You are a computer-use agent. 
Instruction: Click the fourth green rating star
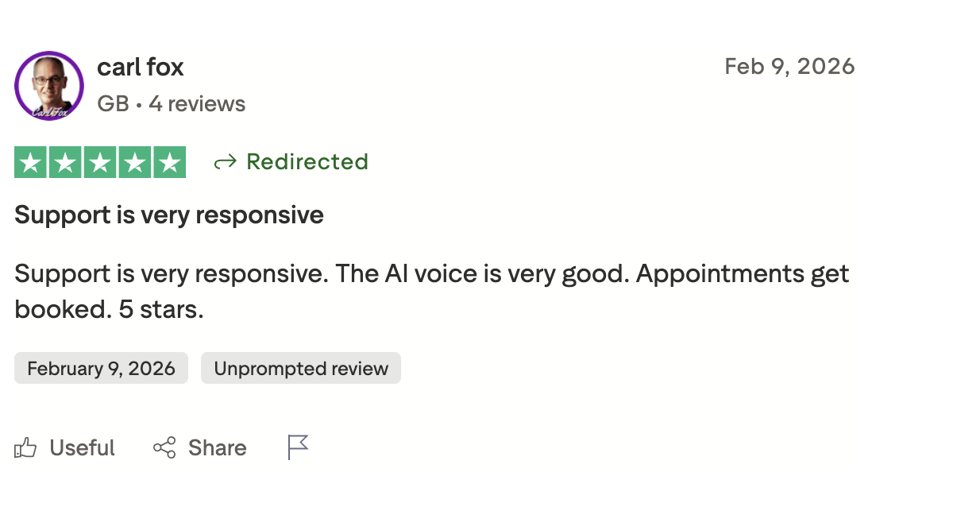pyautogui.click(x=135, y=162)
